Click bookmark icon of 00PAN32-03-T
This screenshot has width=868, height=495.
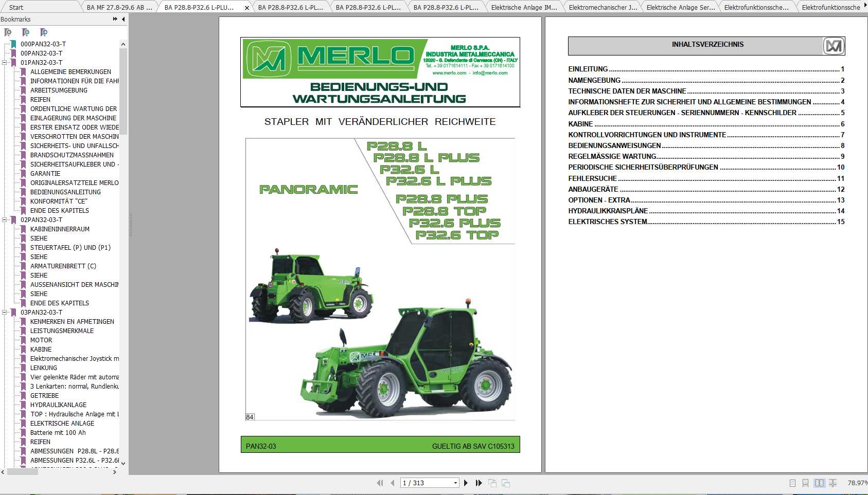pos(14,53)
